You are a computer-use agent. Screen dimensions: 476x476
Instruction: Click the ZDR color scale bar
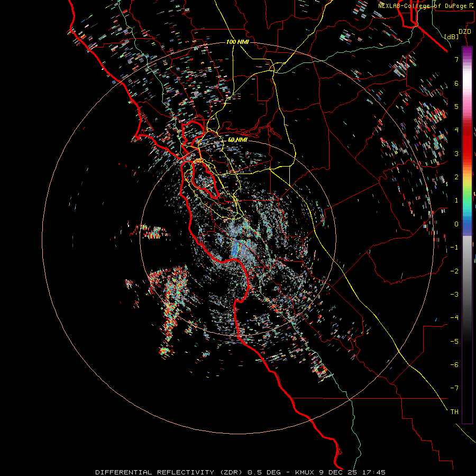[x=467, y=235]
